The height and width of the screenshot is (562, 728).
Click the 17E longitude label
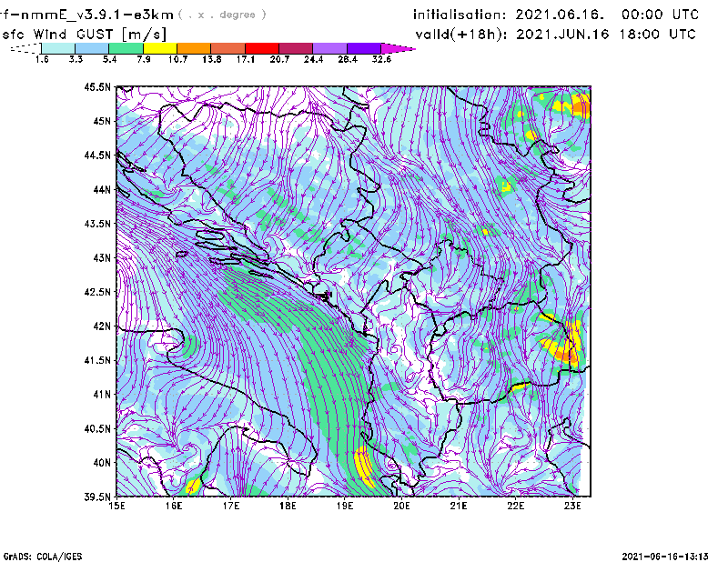[x=231, y=506]
